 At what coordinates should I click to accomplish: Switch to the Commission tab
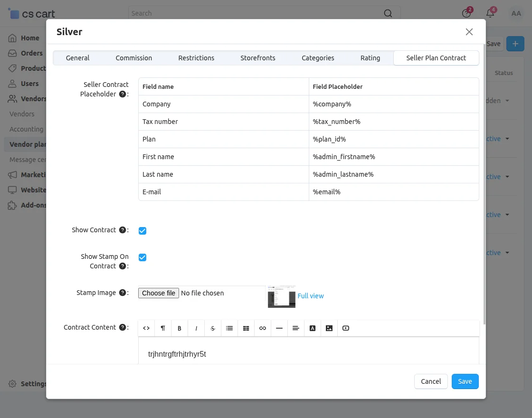pyautogui.click(x=133, y=57)
